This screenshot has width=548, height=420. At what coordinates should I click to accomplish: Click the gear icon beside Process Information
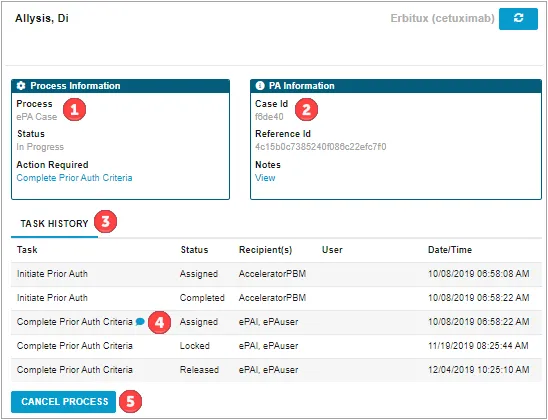pos(21,86)
